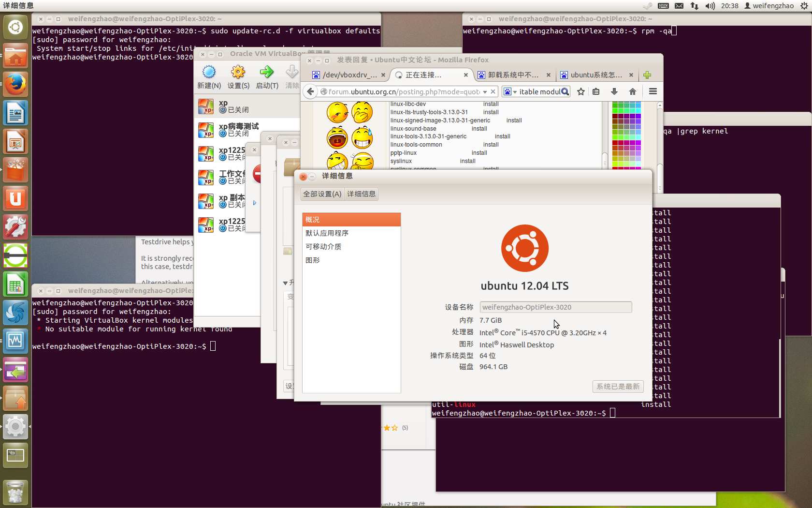Open the Trash in launcher
The width and height of the screenshot is (812, 508).
coord(15,493)
